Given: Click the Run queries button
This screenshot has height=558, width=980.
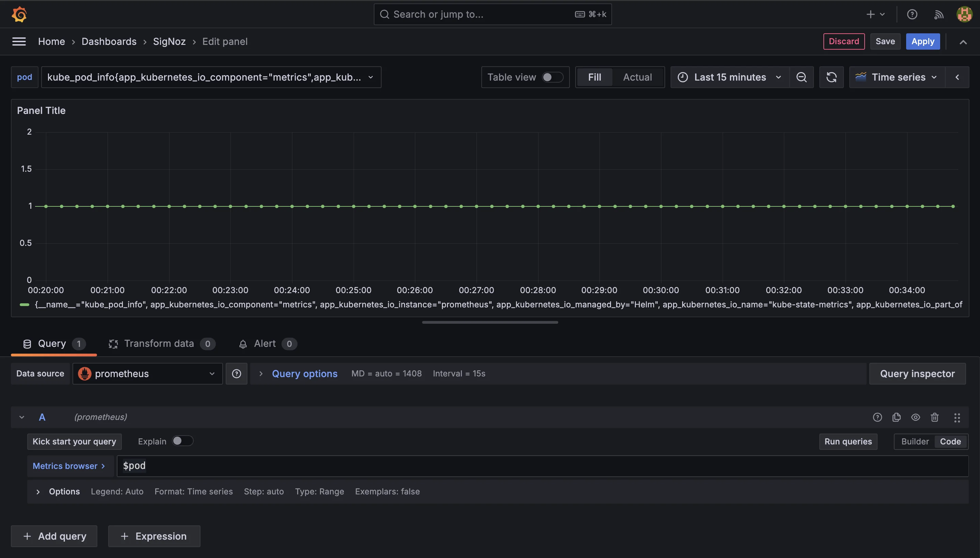Looking at the screenshot, I should tap(848, 442).
